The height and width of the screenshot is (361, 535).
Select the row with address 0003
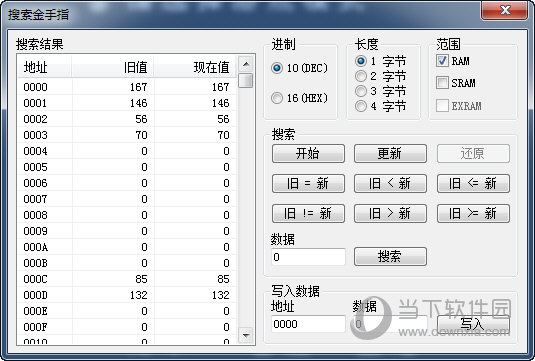[x=127, y=135]
